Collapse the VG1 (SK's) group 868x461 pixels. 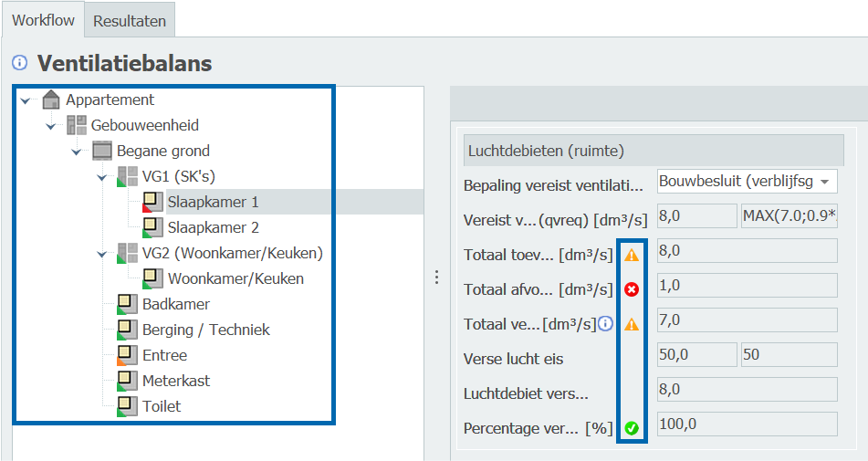tap(101, 177)
